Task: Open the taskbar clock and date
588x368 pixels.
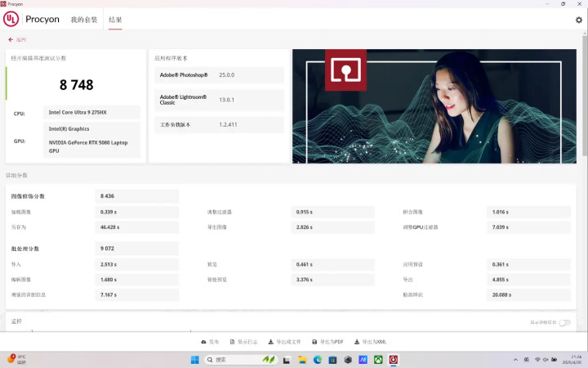Action: [x=572, y=360]
